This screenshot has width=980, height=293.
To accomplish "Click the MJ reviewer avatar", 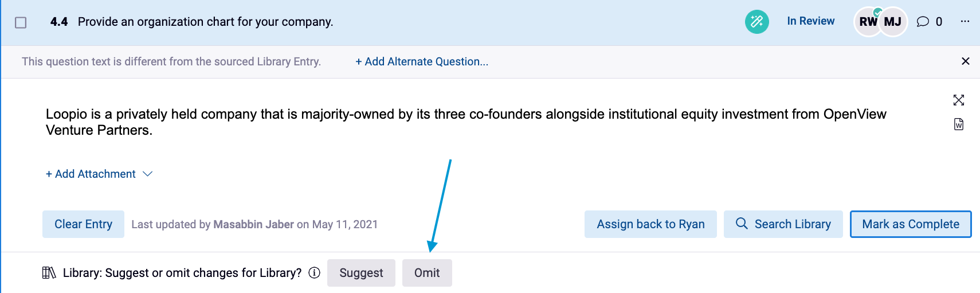I will (893, 22).
